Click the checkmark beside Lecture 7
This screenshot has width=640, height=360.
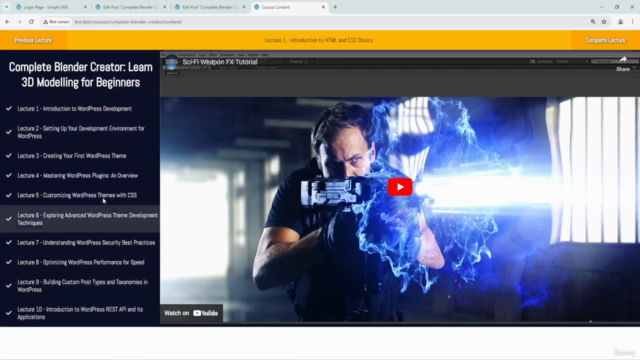click(x=9, y=242)
